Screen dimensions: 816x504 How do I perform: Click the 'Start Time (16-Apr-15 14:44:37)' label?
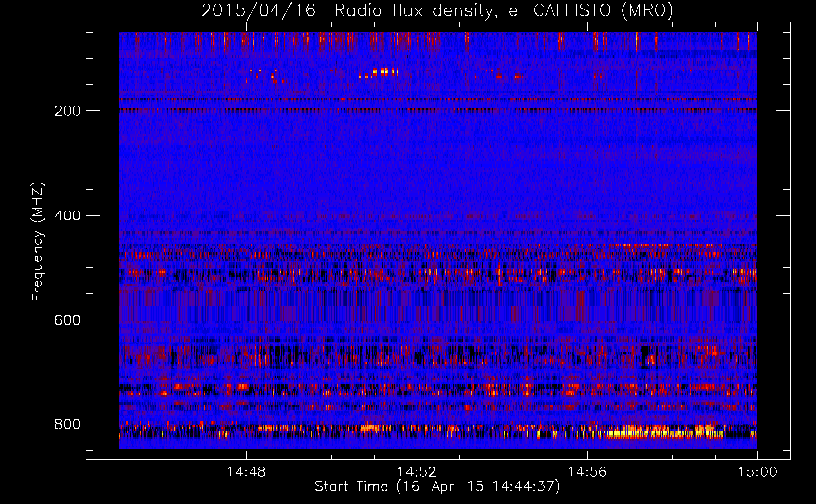tap(437, 487)
